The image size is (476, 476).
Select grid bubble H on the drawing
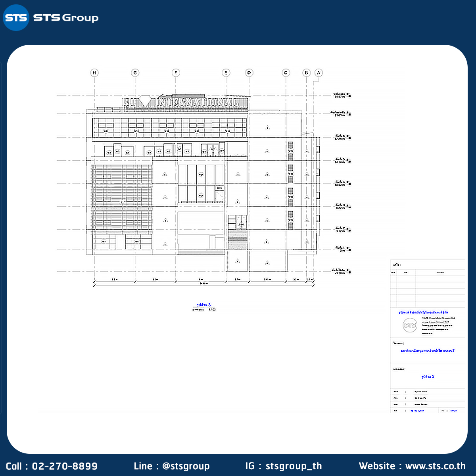[94, 73]
